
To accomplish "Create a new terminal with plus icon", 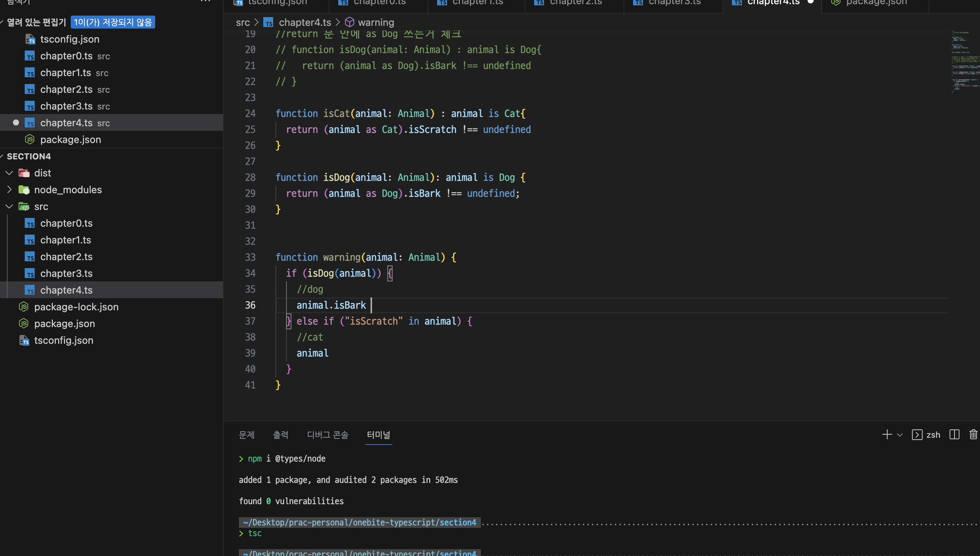I will pyautogui.click(x=887, y=435).
